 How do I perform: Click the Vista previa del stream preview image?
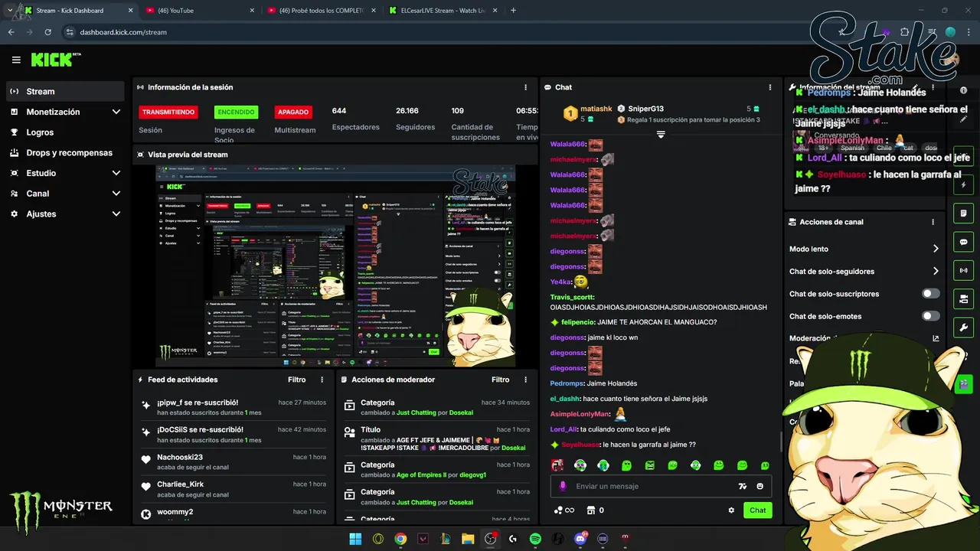point(335,266)
